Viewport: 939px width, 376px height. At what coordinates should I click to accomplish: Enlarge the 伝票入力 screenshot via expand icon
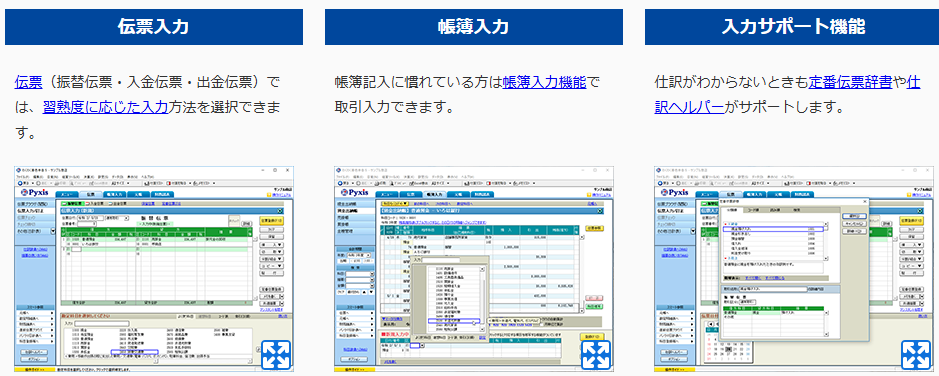pos(276,355)
